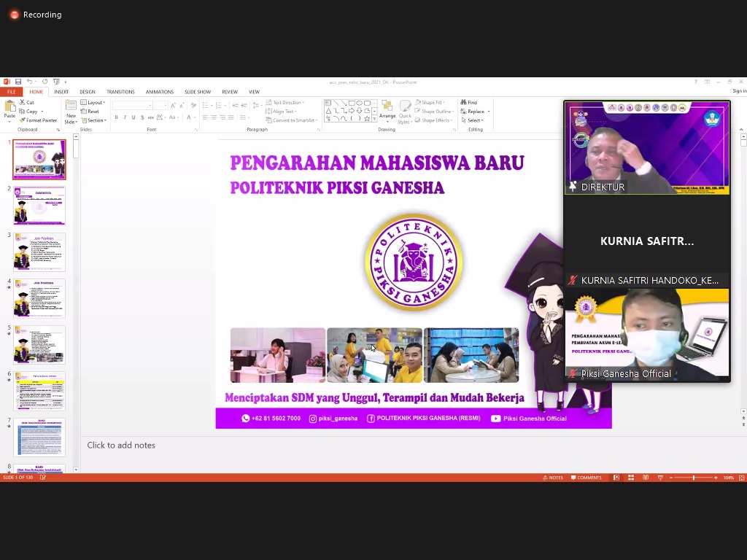747x560 pixels.
Task: Open the font name combo box
Action: 133,105
